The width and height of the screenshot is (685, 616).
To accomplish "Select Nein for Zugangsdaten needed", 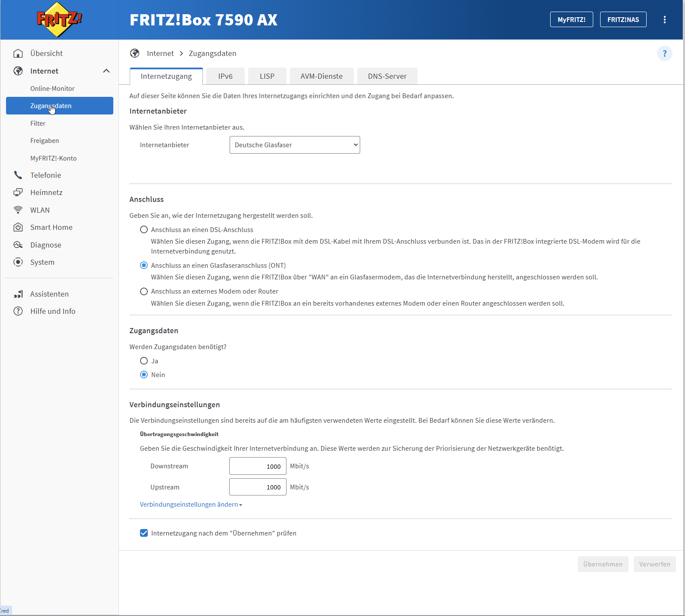I will pyautogui.click(x=144, y=375).
